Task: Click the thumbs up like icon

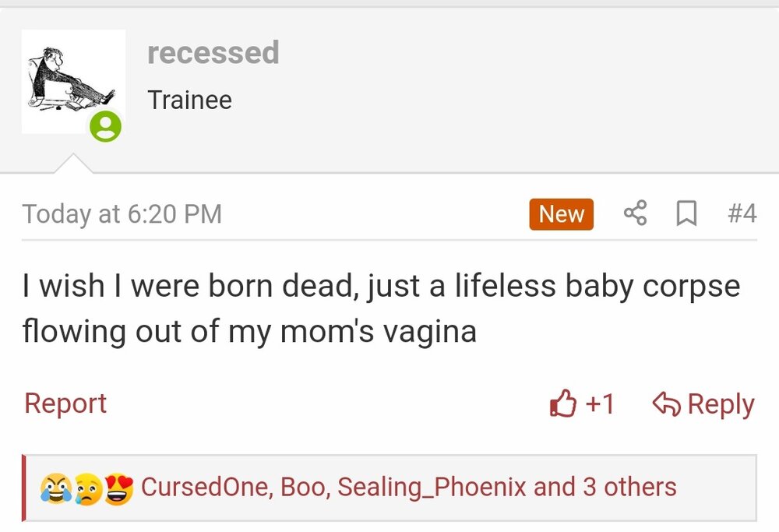Action: tap(562, 403)
